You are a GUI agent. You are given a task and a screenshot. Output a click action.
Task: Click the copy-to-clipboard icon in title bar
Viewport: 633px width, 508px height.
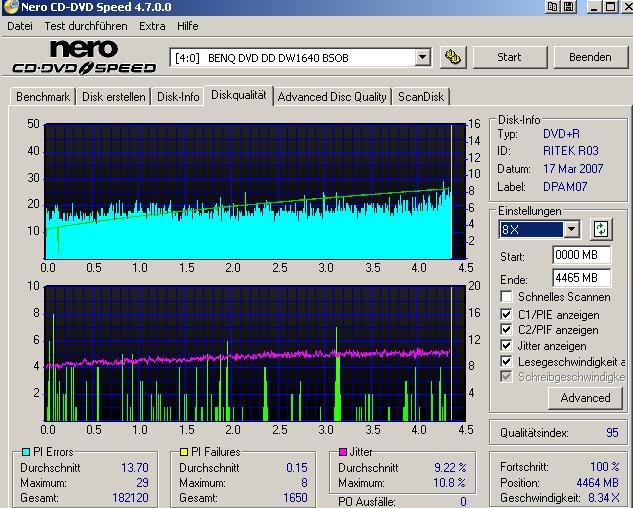(552, 6)
